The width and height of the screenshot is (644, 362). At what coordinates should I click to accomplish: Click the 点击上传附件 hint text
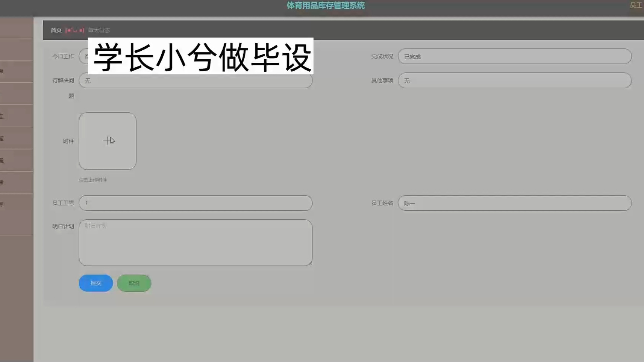pyautogui.click(x=93, y=180)
